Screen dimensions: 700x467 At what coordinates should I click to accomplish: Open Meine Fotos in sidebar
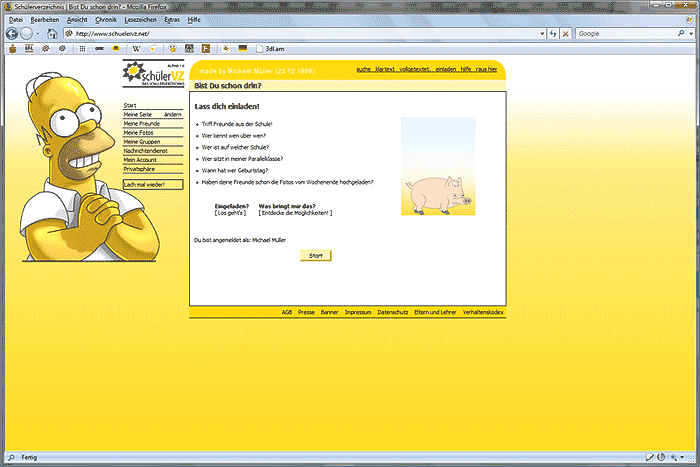pyautogui.click(x=138, y=133)
